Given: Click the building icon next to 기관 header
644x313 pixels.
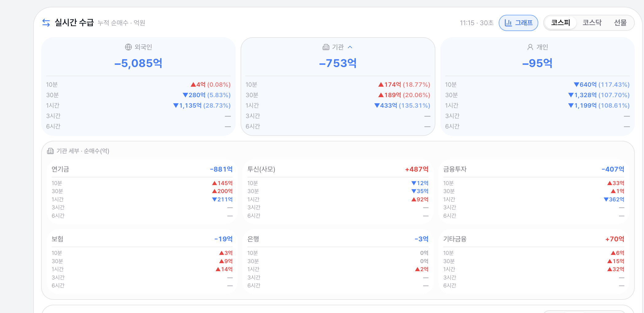Looking at the screenshot, I should click(x=326, y=47).
